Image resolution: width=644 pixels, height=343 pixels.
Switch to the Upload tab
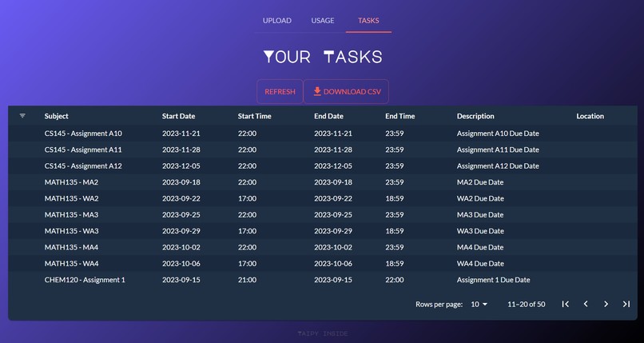[x=276, y=21]
